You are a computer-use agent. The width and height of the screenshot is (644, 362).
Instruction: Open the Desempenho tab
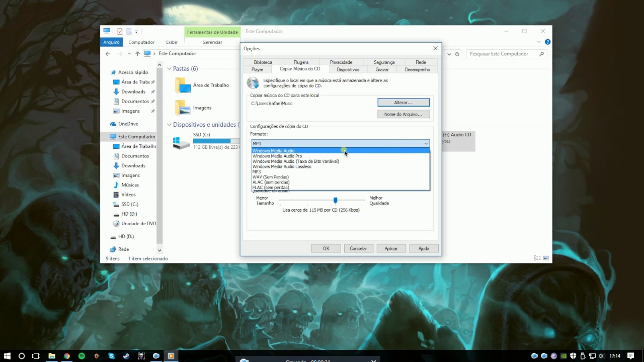point(417,69)
